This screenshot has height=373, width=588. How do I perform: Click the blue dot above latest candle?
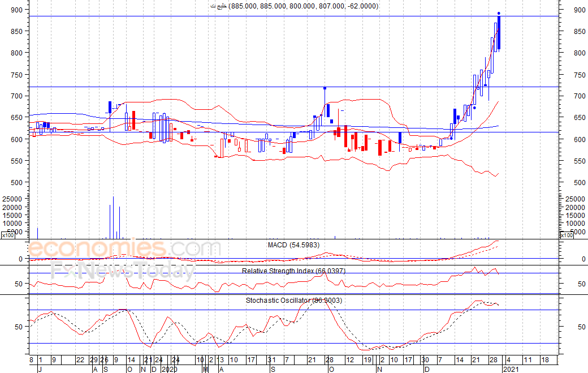[499, 13]
